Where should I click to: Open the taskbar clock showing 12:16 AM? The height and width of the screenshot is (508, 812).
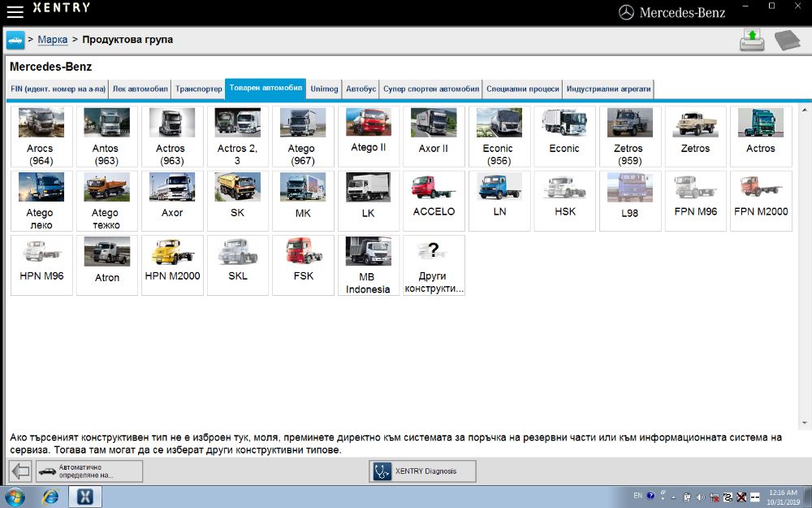pos(783,497)
